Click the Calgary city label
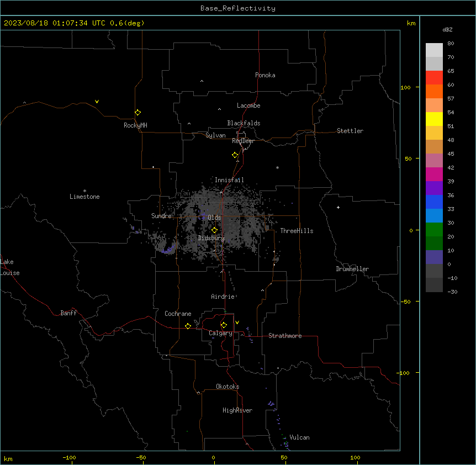 tap(221, 333)
